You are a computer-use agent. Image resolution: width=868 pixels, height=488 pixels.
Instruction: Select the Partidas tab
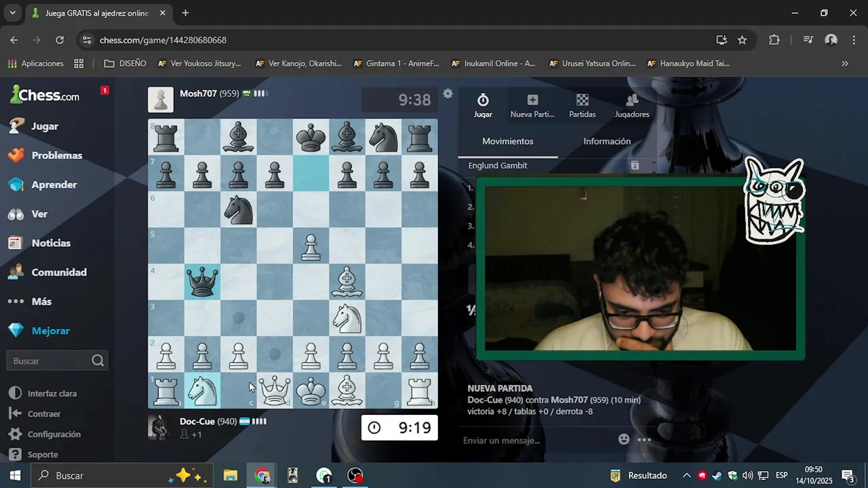(x=582, y=106)
